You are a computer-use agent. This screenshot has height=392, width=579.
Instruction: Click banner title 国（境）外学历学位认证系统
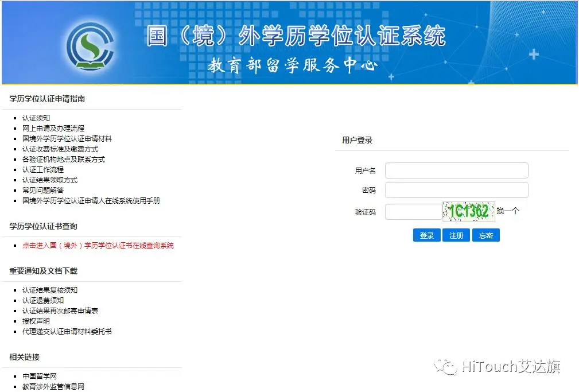(x=296, y=36)
